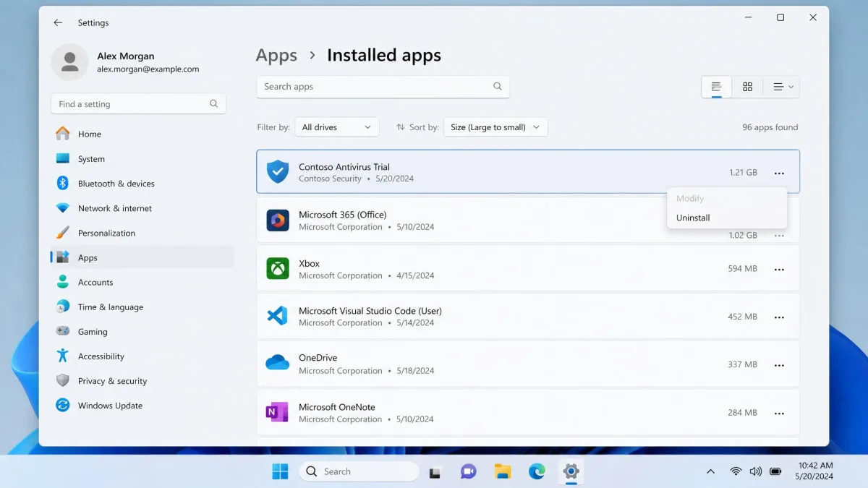Open the All drives filter dropdown
Screen dimensions: 868x488
[x=337, y=127]
